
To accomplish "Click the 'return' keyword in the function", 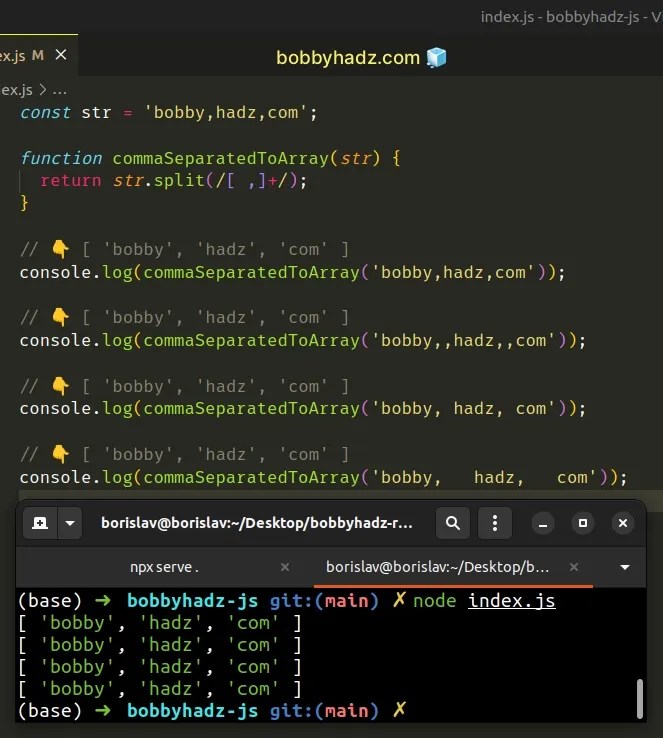I will (71, 181).
